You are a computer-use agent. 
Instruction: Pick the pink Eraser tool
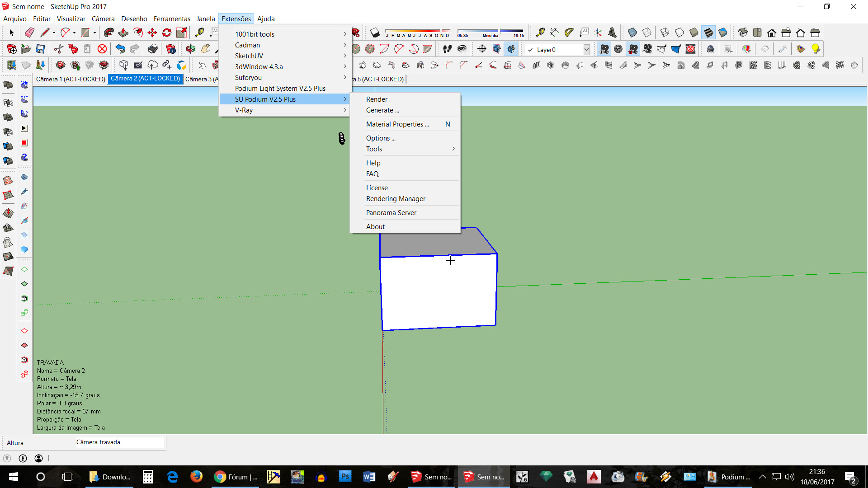click(30, 33)
